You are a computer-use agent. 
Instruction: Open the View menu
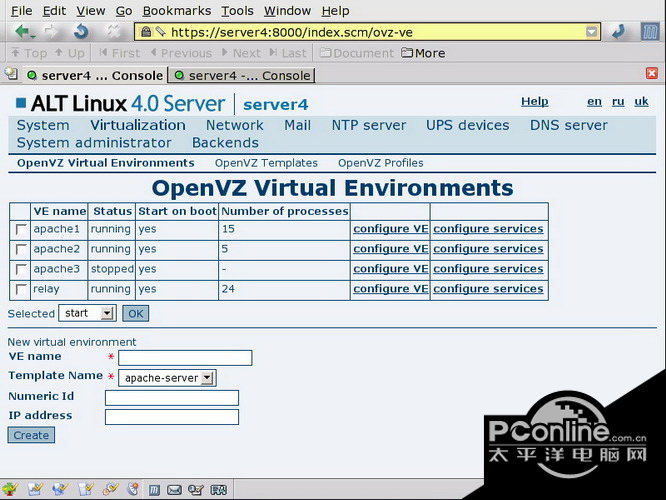pyautogui.click(x=90, y=11)
